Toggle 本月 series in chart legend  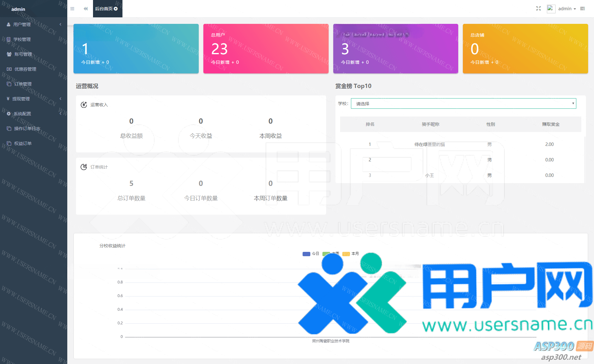coord(351,254)
